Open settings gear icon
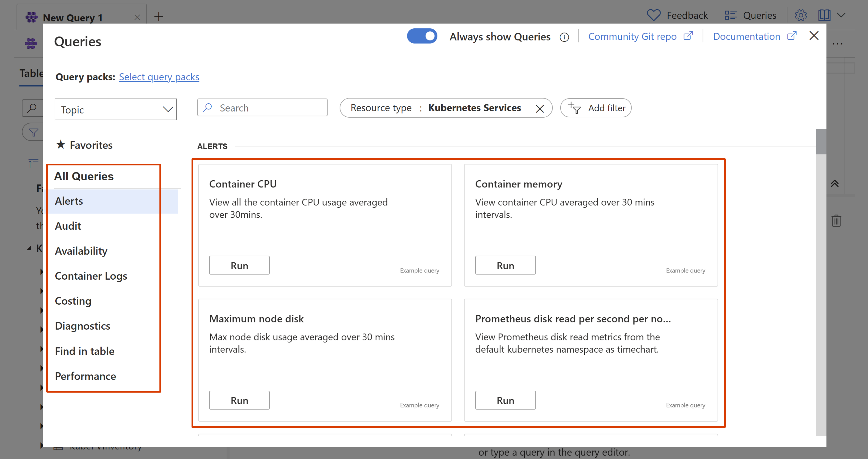The height and width of the screenshot is (459, 868). [801, 15]
